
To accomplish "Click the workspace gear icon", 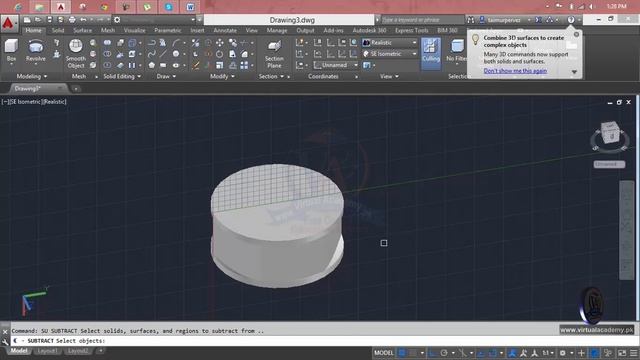I will [117, 20].
